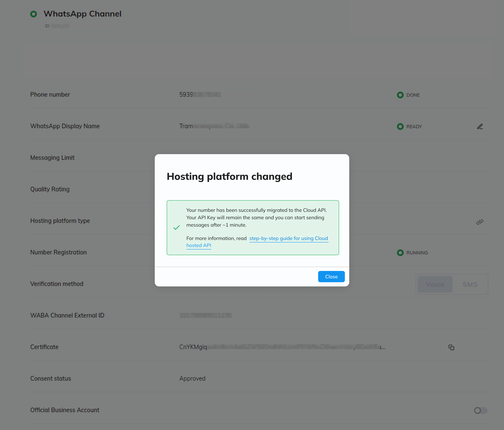The height and width of the screenshot is (430, 504).
Task: Click the Hosting platform type row label
Action: [x=60, y=221]
